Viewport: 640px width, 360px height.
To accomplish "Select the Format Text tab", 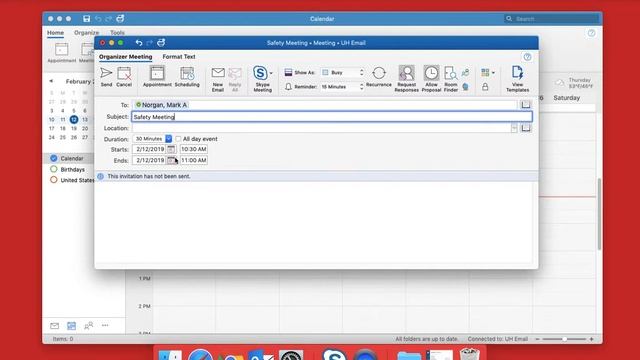I will click(179, 57).
